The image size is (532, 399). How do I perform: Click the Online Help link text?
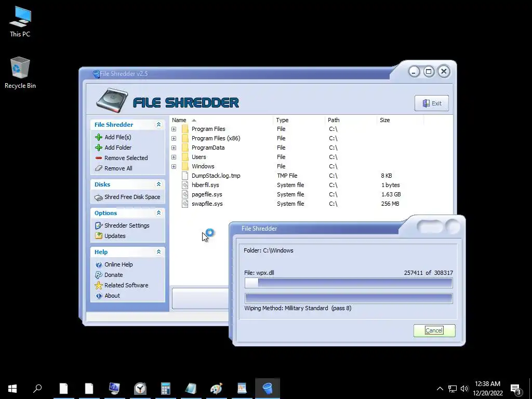pos(118,264)
